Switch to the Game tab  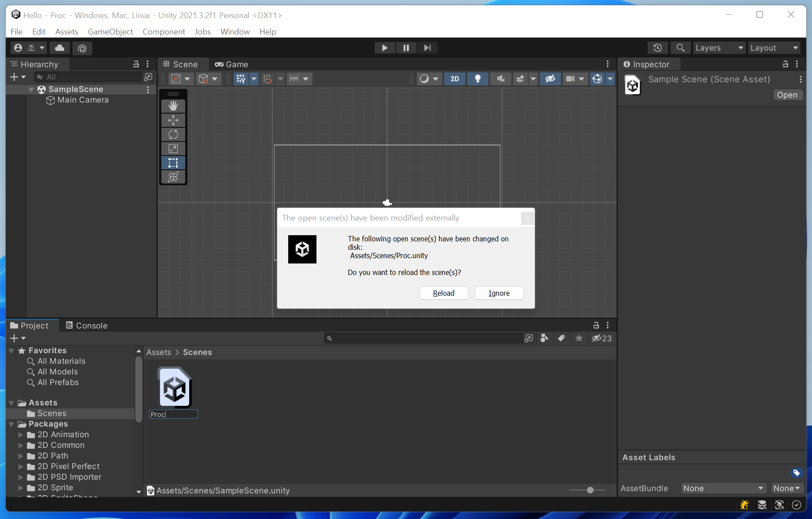(232, 64)
